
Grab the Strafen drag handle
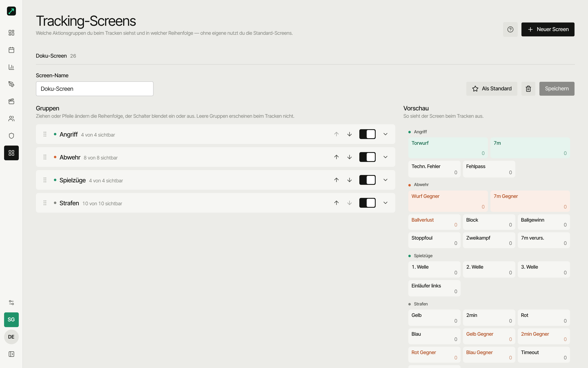[45, 203]
